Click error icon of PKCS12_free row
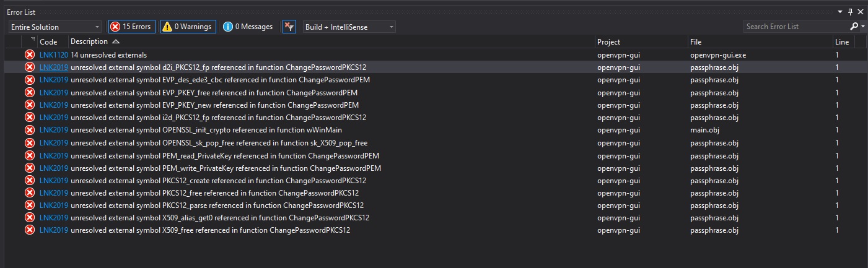868x268 pixels. click(29, 192)
